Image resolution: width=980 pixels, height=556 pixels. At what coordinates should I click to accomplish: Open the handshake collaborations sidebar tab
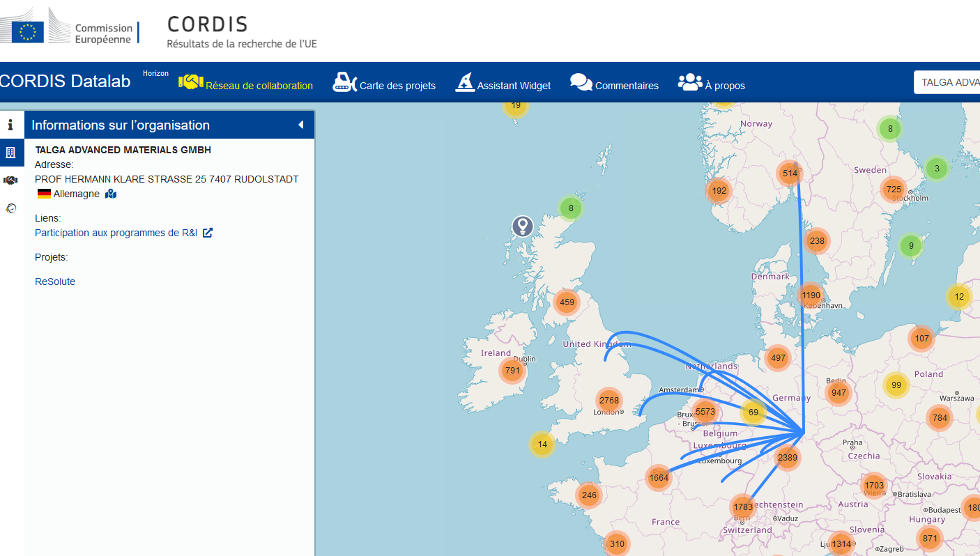point(10,180)
